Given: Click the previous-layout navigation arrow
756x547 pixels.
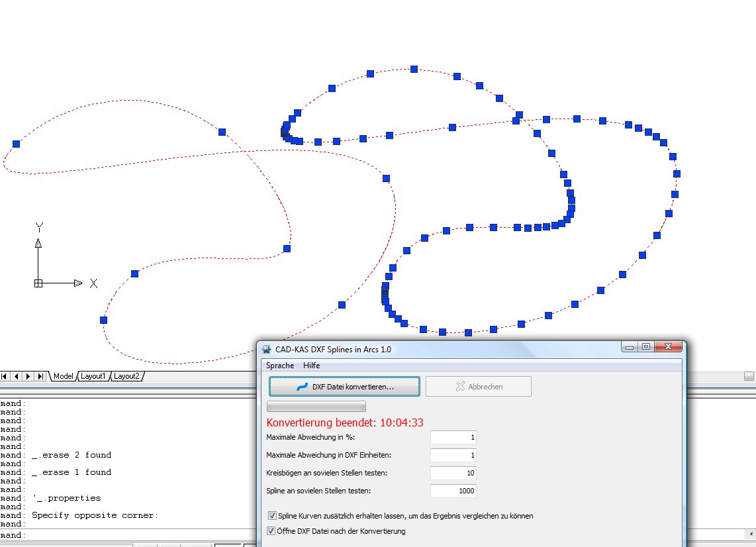Looking at the screenshot, I should [x=17, y=376].
